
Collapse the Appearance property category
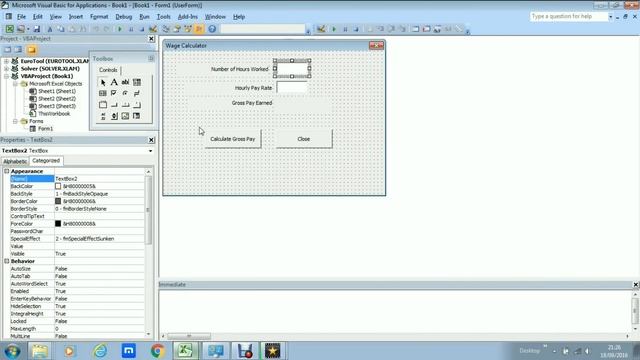point(7,171)
